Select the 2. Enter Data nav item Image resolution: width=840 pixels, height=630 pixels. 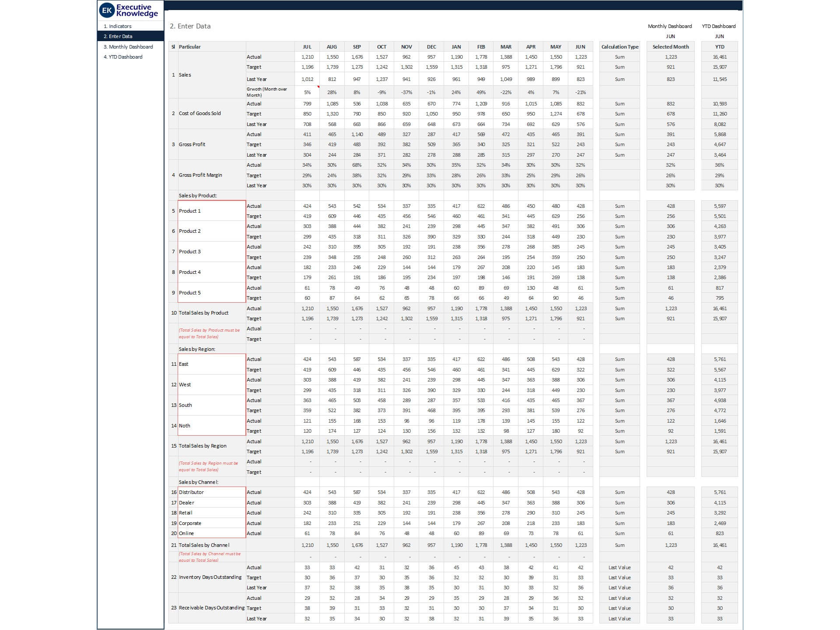[118, 36]
